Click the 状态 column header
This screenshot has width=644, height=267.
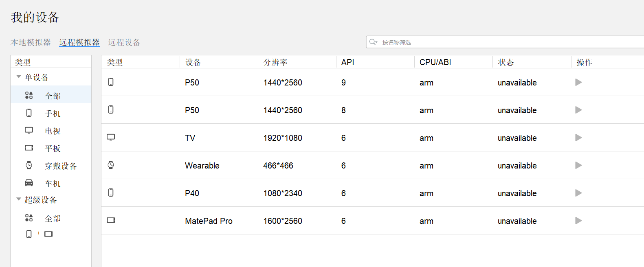click(506, 62)
